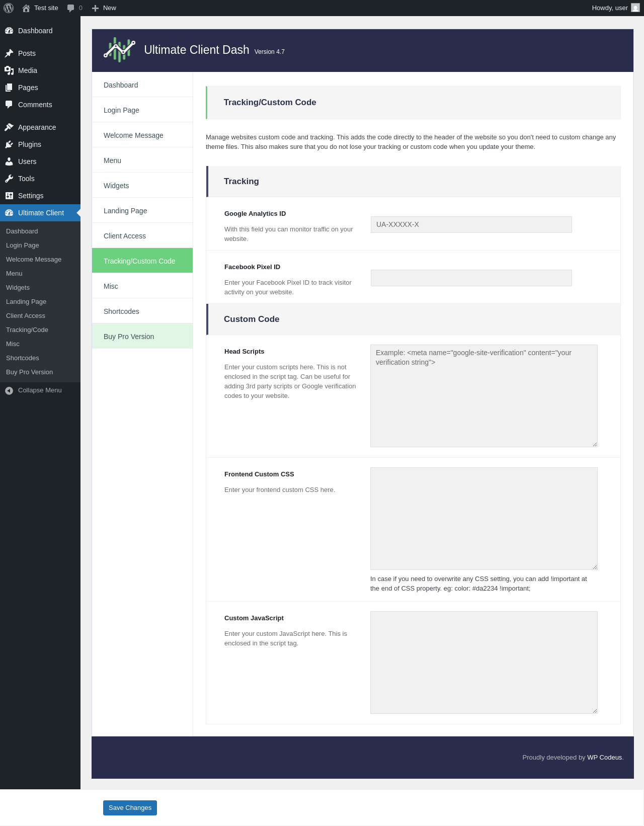The image size is (644, 826).
Task: Click the Posts pushpin icon
Action: [9, 53]
